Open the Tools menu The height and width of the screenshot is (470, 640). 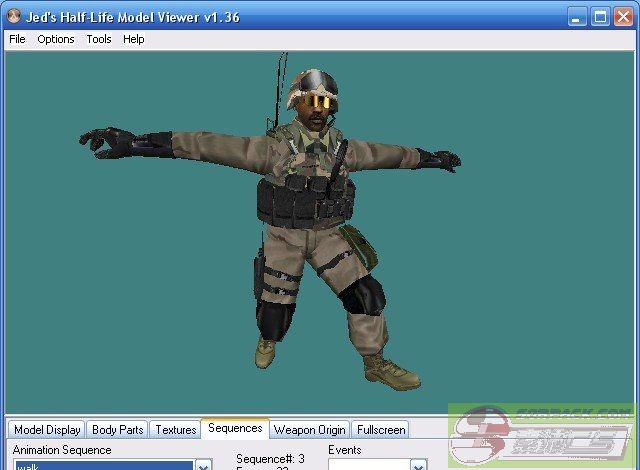coord(99,39)
